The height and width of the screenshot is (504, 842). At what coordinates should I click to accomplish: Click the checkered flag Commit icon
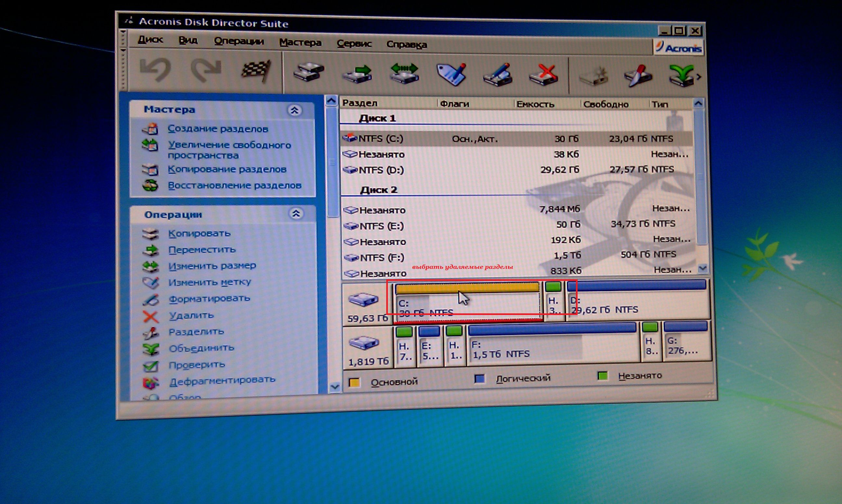[x=255, y=71]
